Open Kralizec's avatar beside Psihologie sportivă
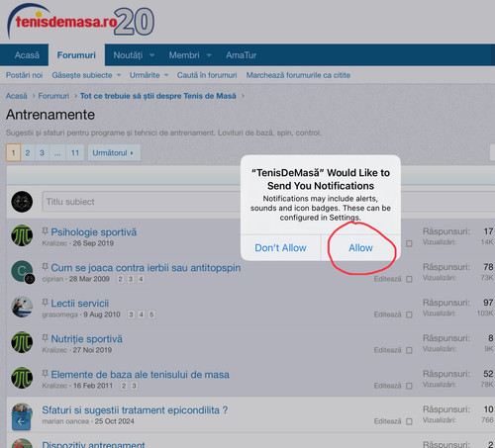The width and height of the screenshot is (495, 448). (x=22, y=235)
